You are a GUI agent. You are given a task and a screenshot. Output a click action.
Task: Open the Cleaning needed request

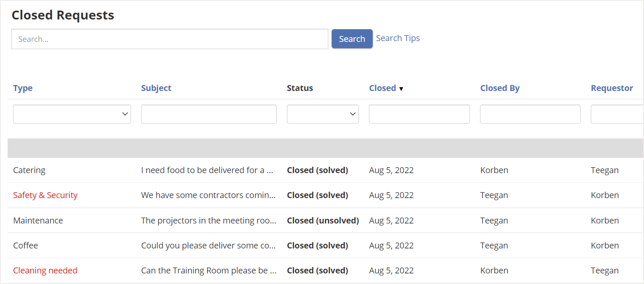click(x=45, y=270)
